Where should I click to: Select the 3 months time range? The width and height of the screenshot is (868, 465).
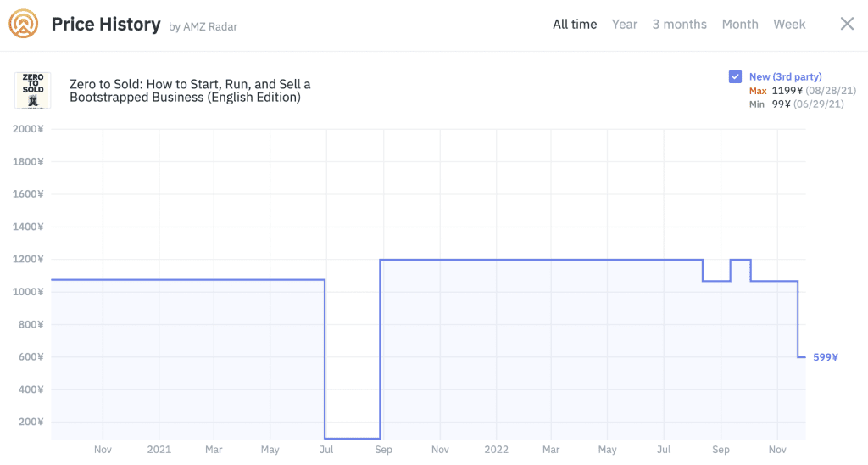tap(679, 25)
